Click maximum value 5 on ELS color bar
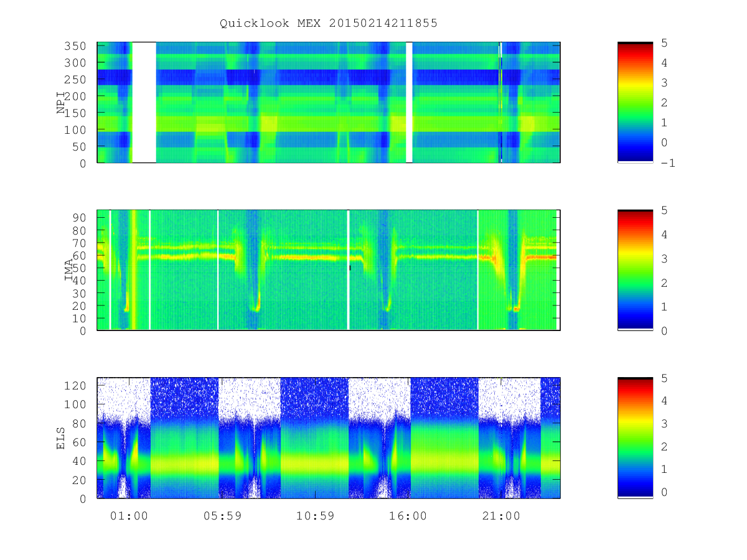The width and height of the screenshot is (747, 560). point(664,378)
